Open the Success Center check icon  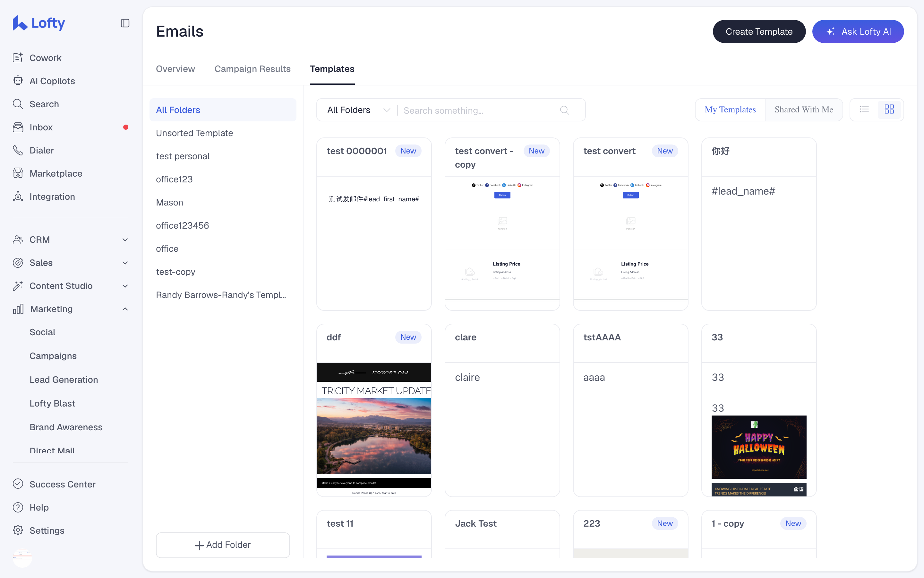pyautogui.click(x=18, y=484)
